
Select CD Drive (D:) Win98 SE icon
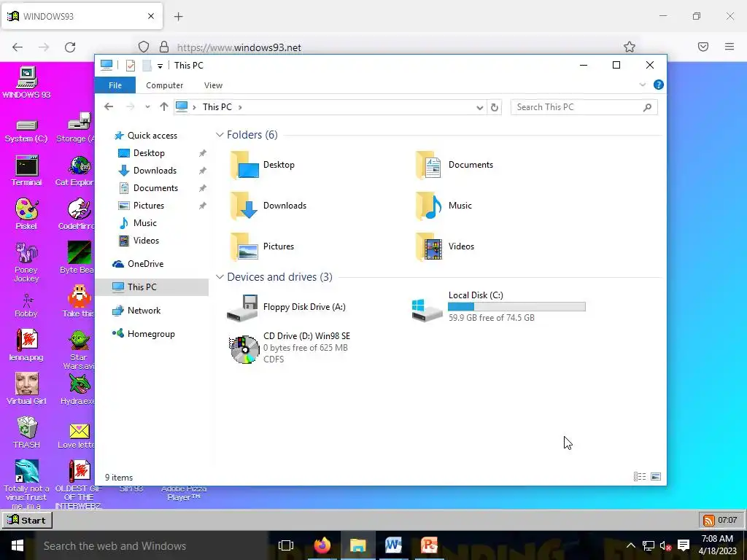(244, 349)
